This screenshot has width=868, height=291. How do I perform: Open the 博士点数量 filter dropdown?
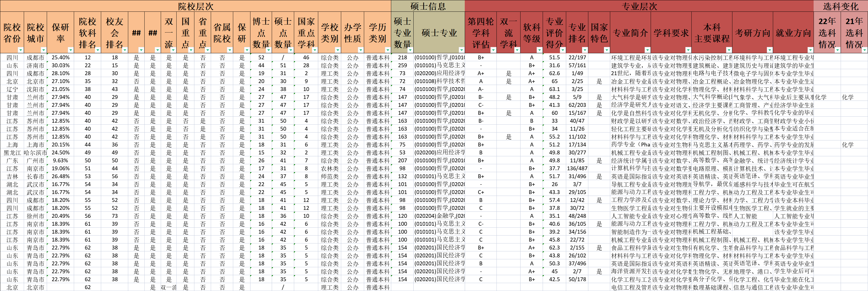[268, 50]
